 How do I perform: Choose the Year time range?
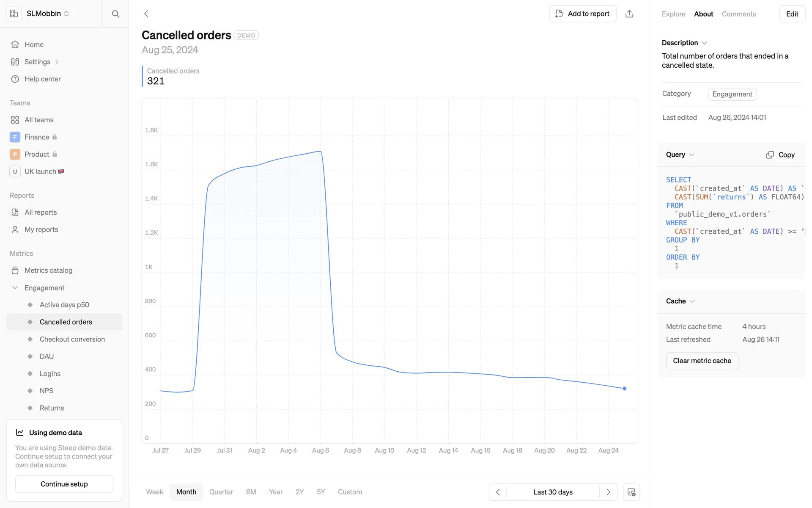pos(276,492)
